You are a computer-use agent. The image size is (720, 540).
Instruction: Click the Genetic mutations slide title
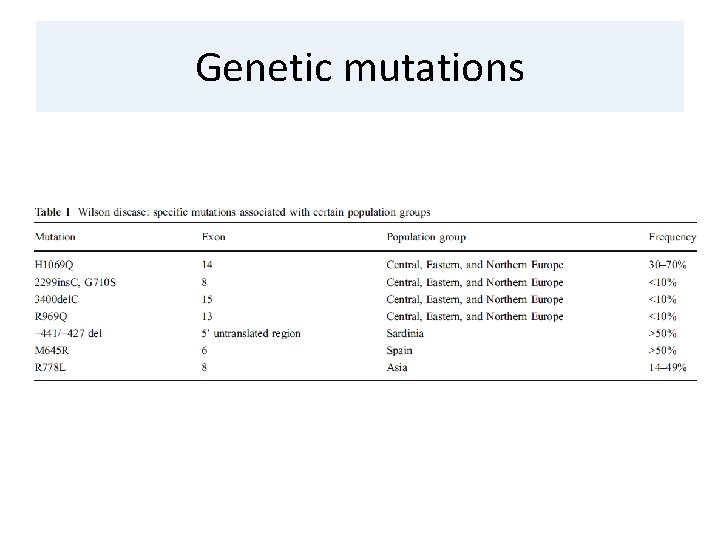(360, 68)
